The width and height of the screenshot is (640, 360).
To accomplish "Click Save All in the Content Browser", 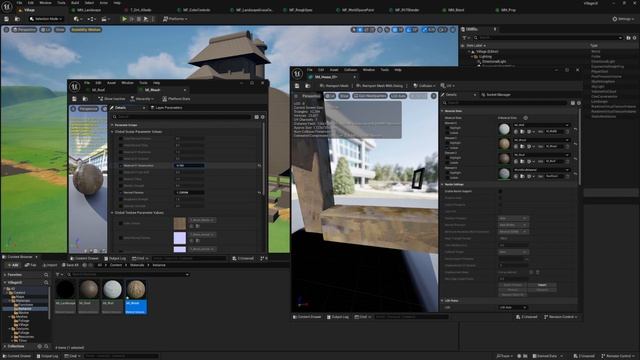I will (x=70, y=265).
